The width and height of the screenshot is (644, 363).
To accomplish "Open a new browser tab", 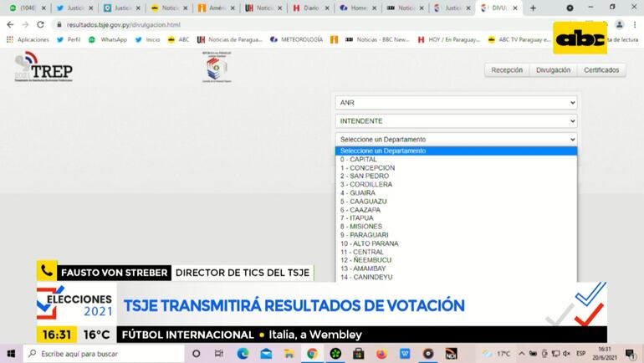I will (x=533, y=8).
